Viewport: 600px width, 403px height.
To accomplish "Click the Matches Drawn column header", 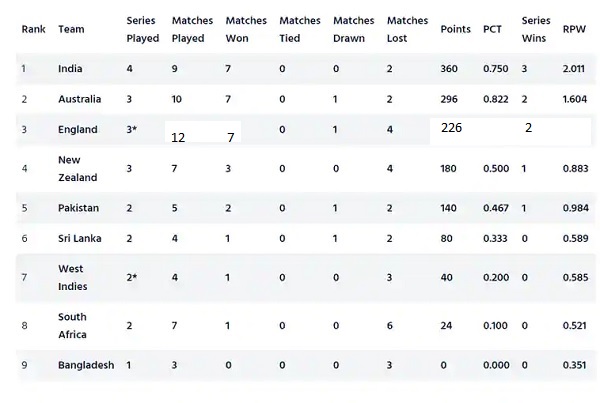I will click(x=354, y=29).
